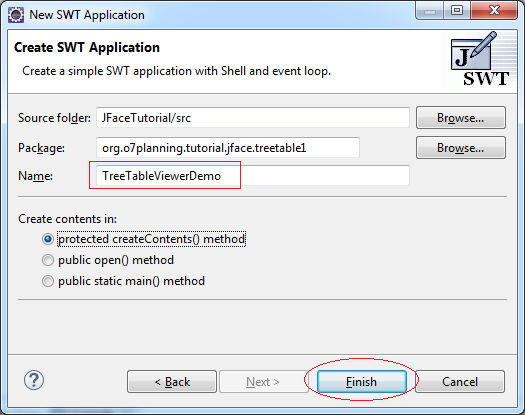The image size is (525, 415).
Task: Click the Finish button
Action: [x=362, y=382]
